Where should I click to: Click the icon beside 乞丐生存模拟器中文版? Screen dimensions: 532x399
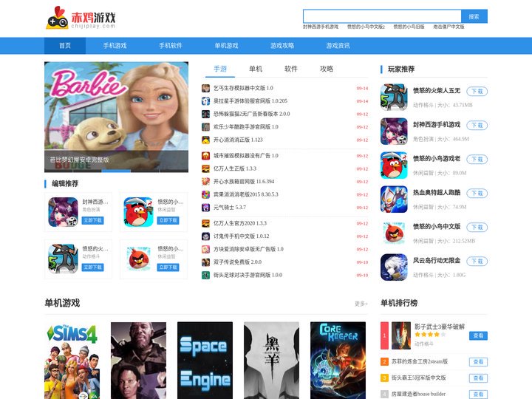point(205,88)
